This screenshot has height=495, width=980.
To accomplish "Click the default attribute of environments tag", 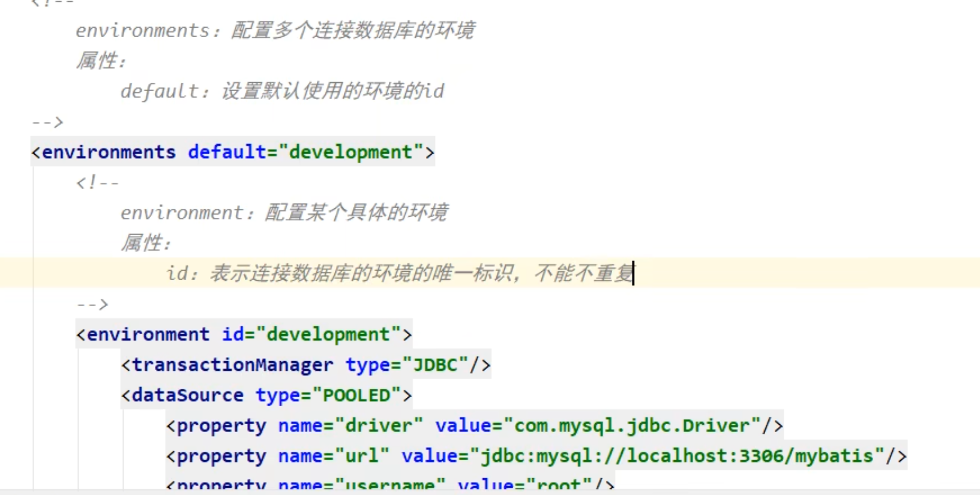I will click(227, 152).
